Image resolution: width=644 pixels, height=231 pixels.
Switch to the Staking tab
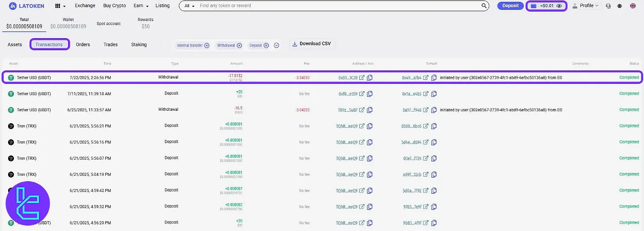139,44
